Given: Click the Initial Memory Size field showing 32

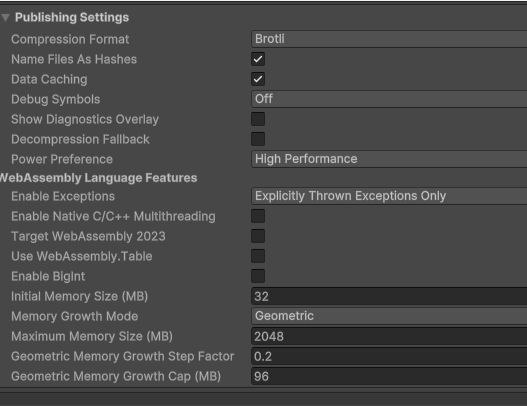Looking at the screenshot, I should click(x=389, y=296).
